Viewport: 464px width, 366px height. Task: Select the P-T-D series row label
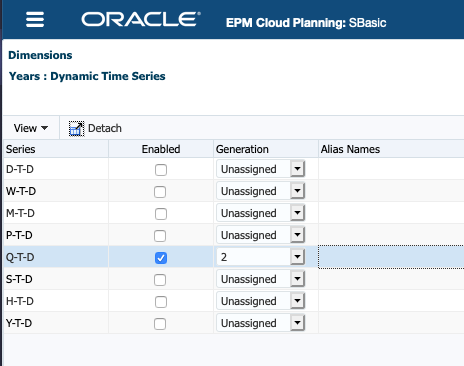tap(19, 235)
